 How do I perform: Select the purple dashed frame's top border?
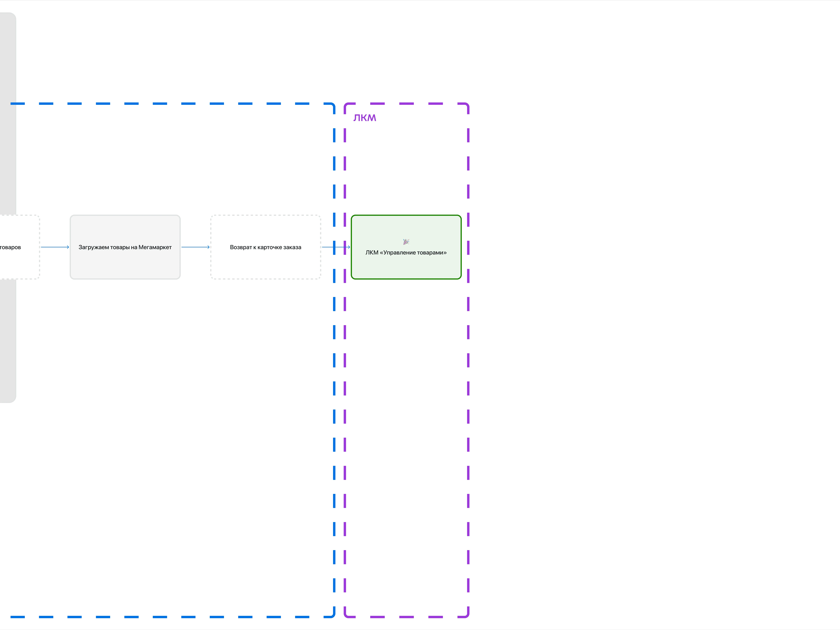[406, 103]
